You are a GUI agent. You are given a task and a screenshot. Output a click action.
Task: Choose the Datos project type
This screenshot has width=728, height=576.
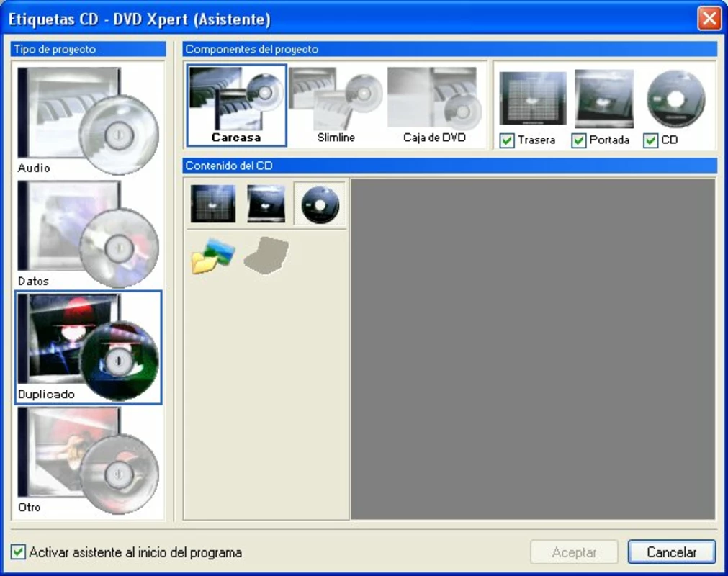pos(89,233)
